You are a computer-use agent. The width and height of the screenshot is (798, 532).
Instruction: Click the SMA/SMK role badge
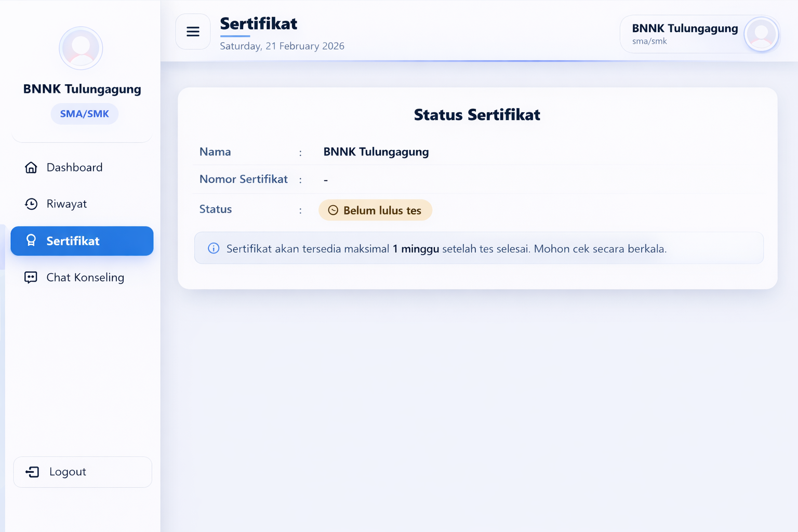[x=84, y=114]
